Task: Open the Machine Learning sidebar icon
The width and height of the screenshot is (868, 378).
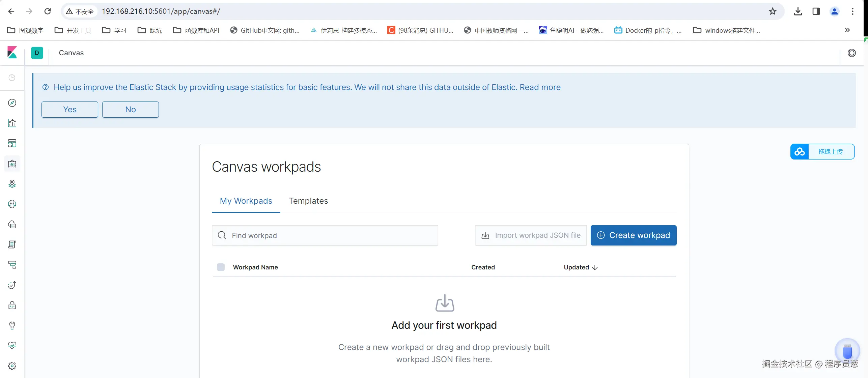Action: point(12,204)
